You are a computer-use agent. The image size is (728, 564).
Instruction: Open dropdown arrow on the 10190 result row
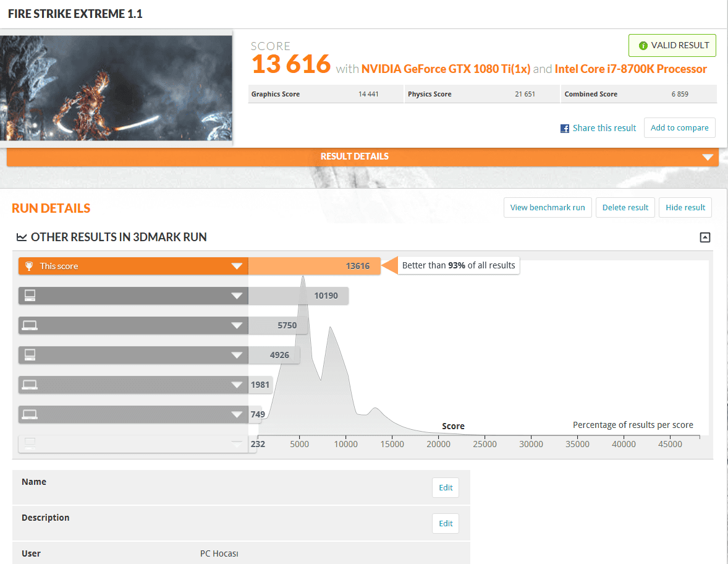pos(236,296)
